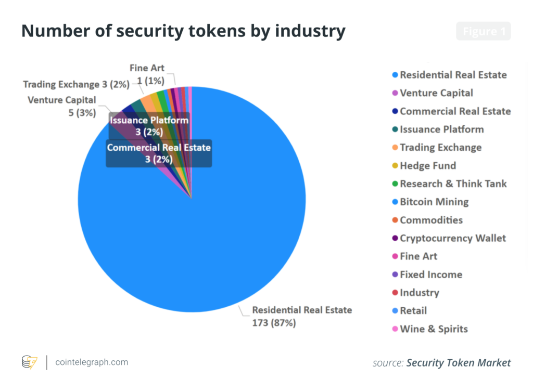Click Cryptocurrency Wallet in legend
Screen dimensions: 533x392
(x=449, y=238)
